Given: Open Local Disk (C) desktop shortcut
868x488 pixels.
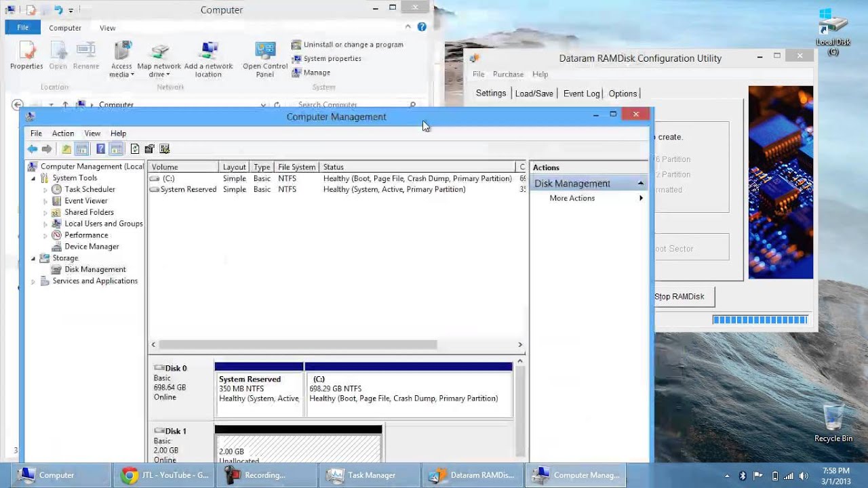Looking at the screenshot, I should click(833, 32).
